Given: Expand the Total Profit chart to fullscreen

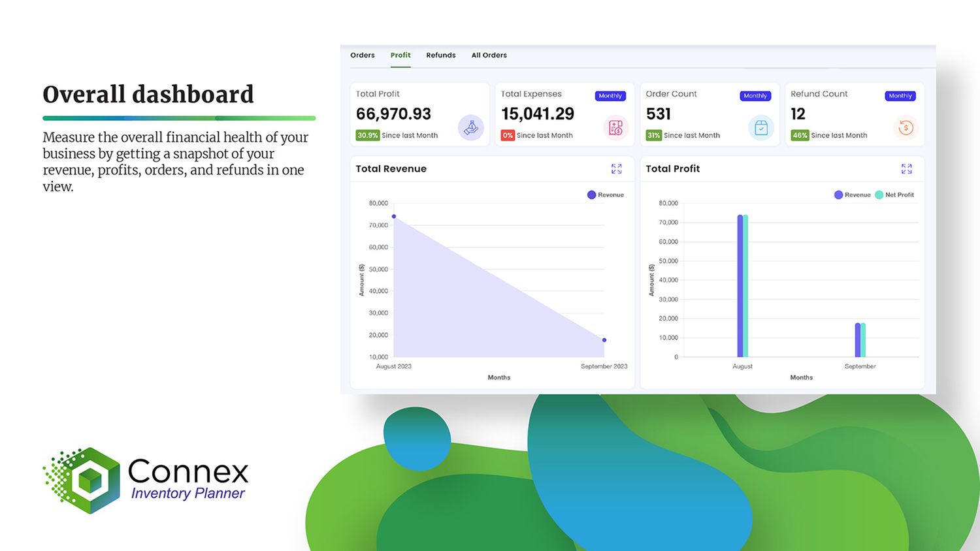Looking at the screenshot, I should click(906, 169).
